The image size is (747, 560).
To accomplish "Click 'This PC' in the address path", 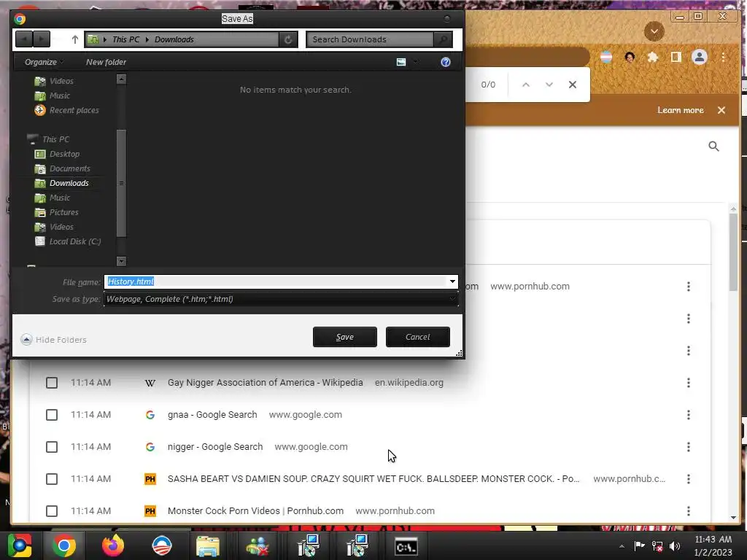I will tap(125, 39).
